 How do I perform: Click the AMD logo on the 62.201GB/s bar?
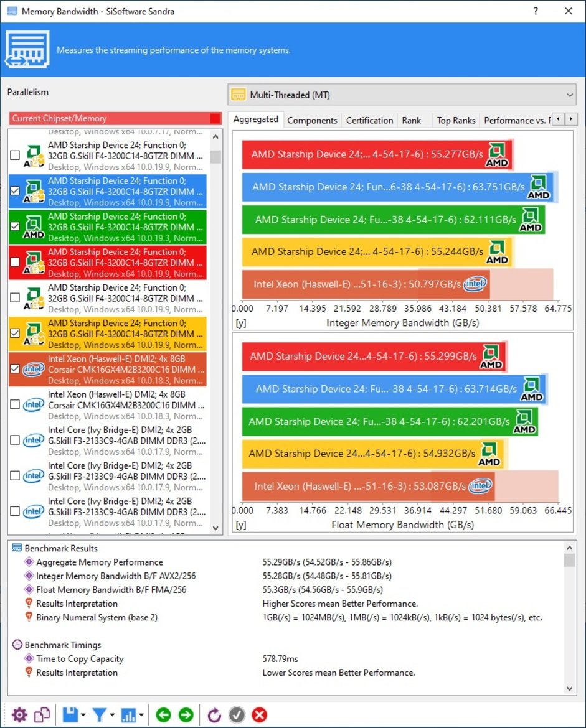pos(524,422)
